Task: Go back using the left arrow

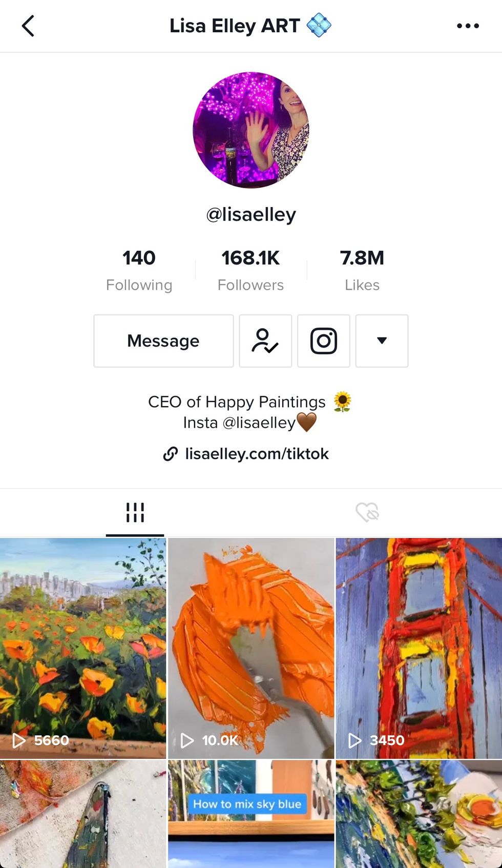Action: click(28, 26)
